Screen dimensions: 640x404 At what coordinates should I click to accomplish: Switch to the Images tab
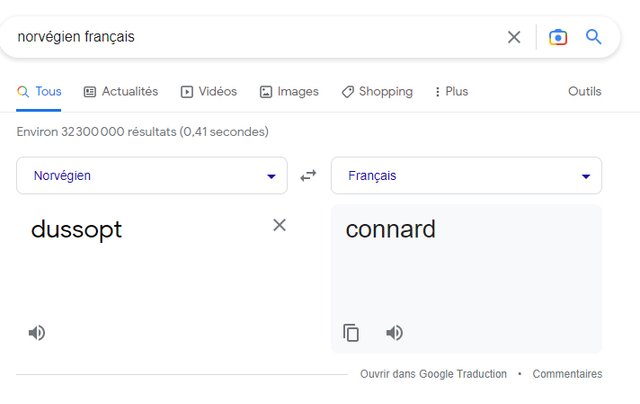(x=289, y=91)
